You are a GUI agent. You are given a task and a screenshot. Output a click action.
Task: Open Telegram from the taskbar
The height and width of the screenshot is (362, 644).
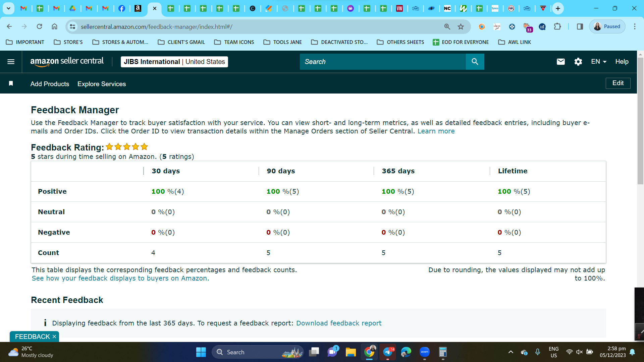[x=388, y=352]
